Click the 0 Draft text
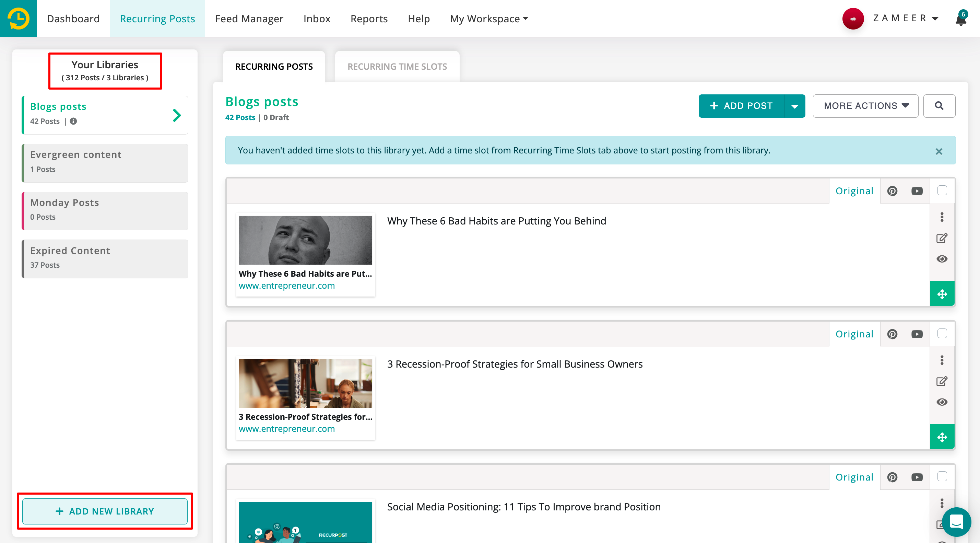The image size is (980, 543). coord(276,118)
